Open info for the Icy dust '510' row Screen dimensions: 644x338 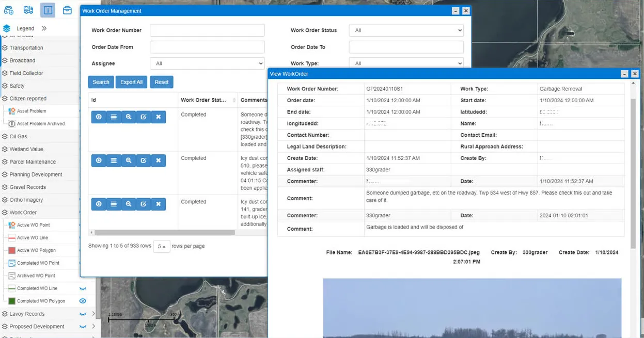click(99, 160)
